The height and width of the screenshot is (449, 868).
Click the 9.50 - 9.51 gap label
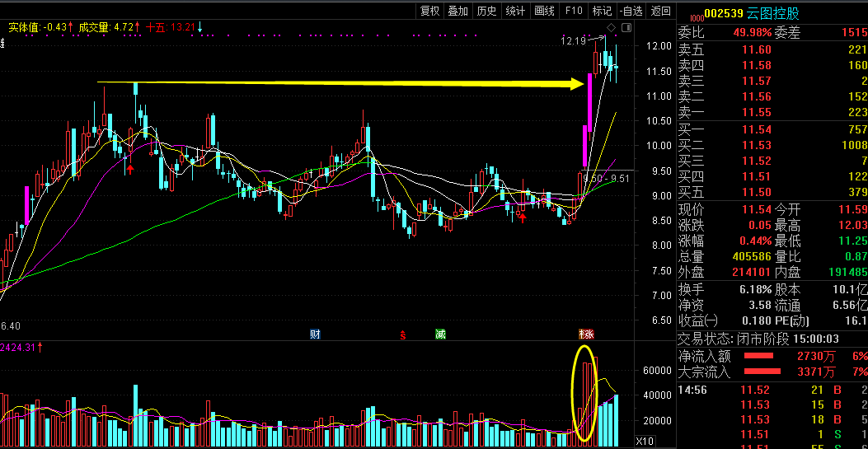[606, 179]
